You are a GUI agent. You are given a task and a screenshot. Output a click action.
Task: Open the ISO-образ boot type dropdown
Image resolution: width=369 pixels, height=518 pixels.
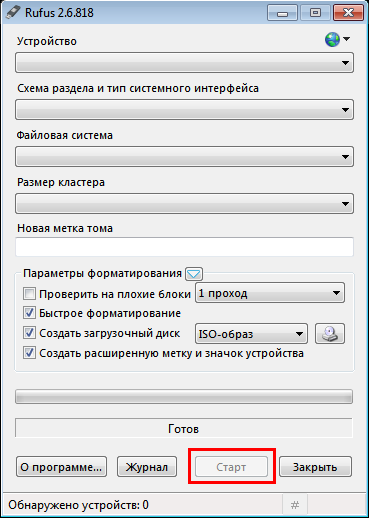251,334
